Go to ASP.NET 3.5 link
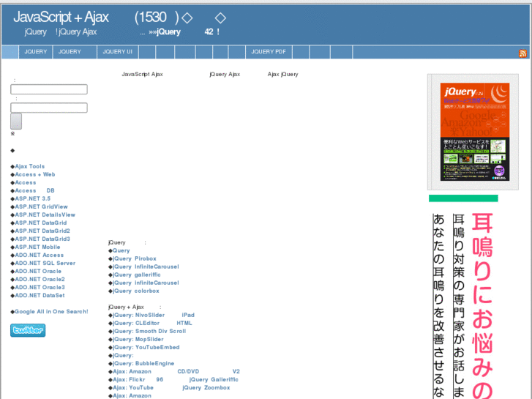 pyautogui.click(x=33, y=198)
